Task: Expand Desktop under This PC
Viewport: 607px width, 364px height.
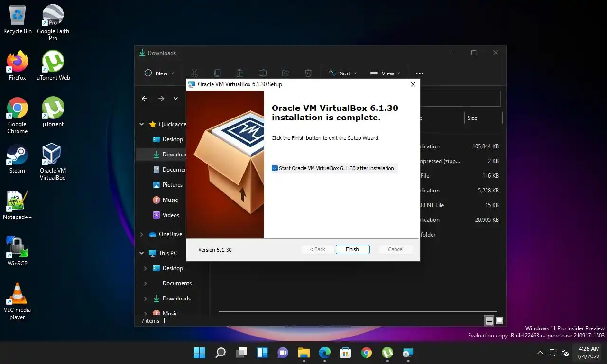Action: 145,268
